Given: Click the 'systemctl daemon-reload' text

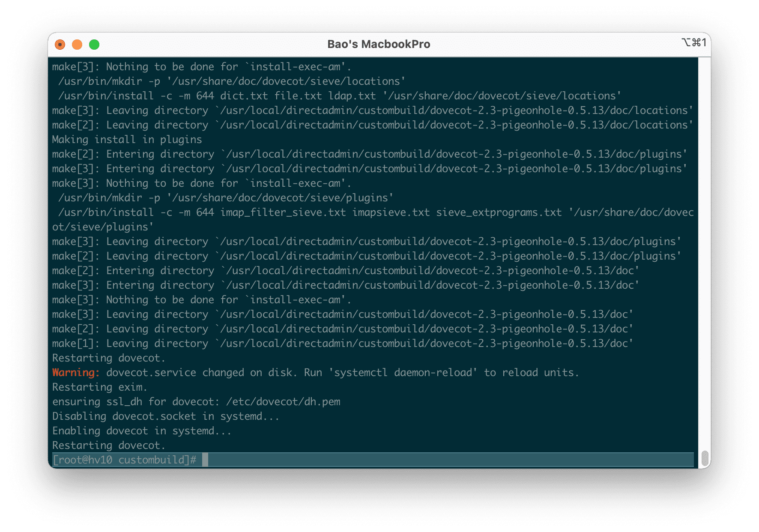Looking at the screenshot, I should (403, 373).
